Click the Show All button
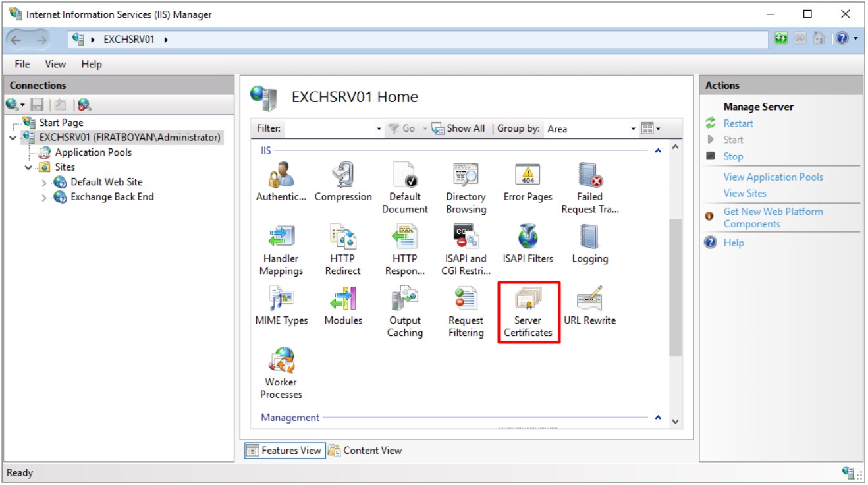Image resolution: width=868 pixels, height=485 pixels. (x=458, y=128)
